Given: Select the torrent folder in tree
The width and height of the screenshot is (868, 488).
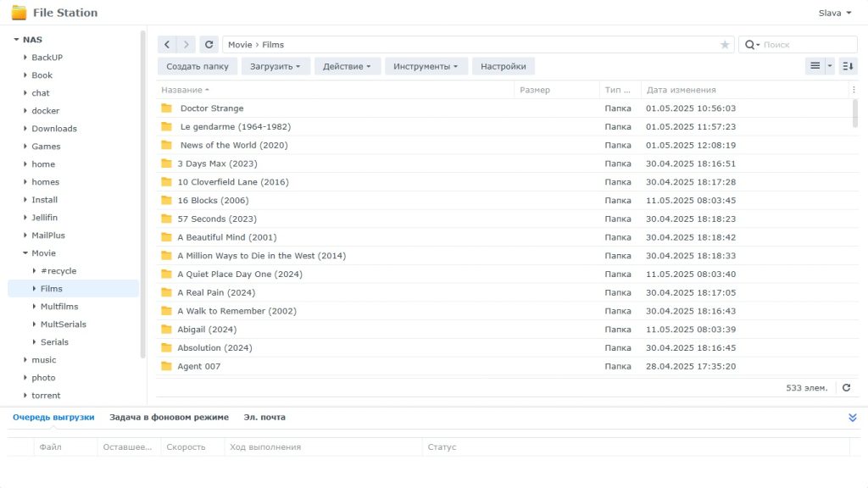Looking at the screenshot, I should pyautogui.click(x=46, y=396).
